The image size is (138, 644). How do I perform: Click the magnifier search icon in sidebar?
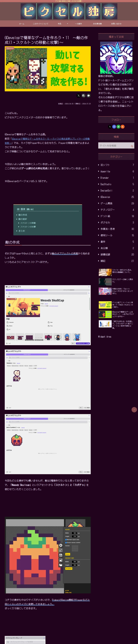pos(132,146)
